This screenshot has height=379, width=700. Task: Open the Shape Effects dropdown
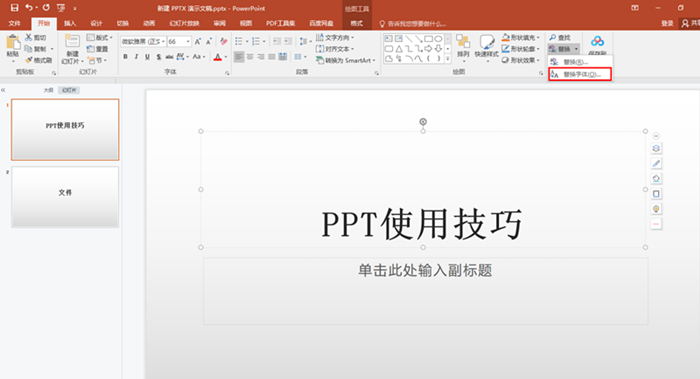[521, 60]
